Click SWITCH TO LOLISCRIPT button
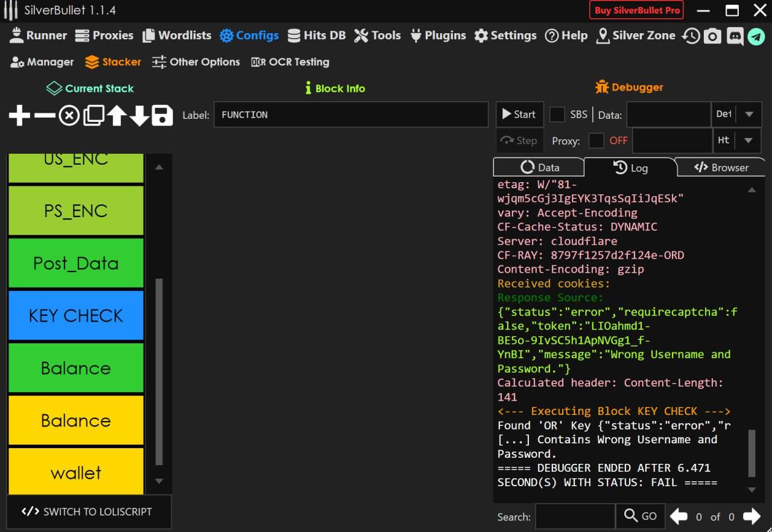Screen dimensions: 772x532 (x=89, y=511)
